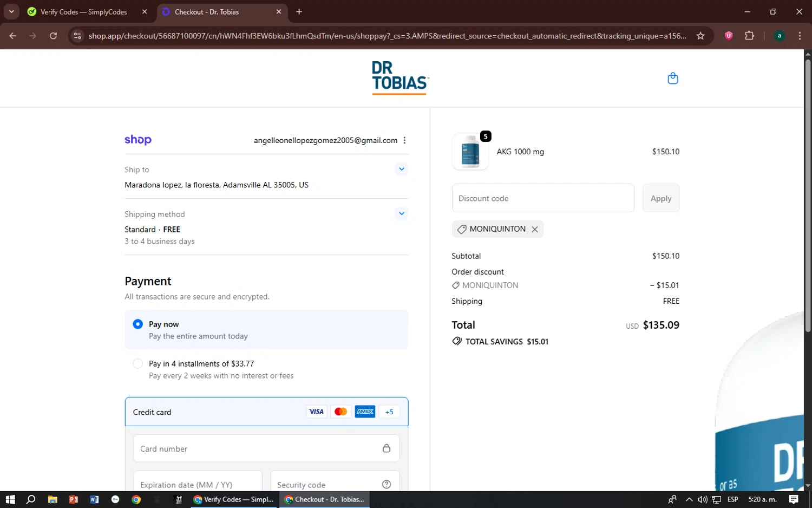Viewport: 812px width, 508px height.
Task: View site information icon in address bar
Action: click(77, 36)
